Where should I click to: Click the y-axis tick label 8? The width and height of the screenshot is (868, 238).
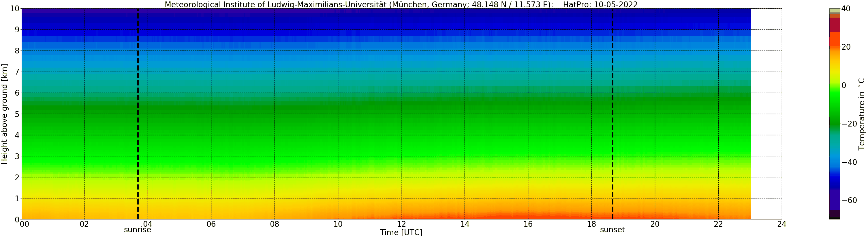[x=17, y=51]
